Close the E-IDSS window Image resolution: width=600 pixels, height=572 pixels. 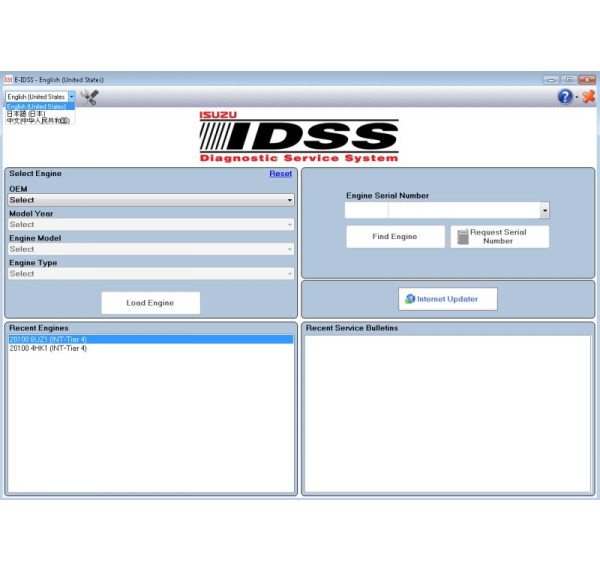(x=585, y=80)
